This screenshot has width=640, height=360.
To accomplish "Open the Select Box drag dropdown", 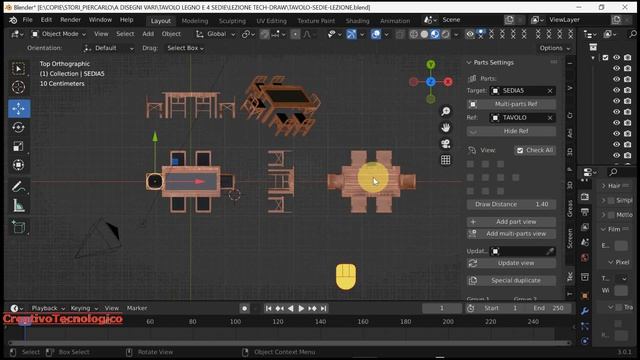I will point(185,48).
